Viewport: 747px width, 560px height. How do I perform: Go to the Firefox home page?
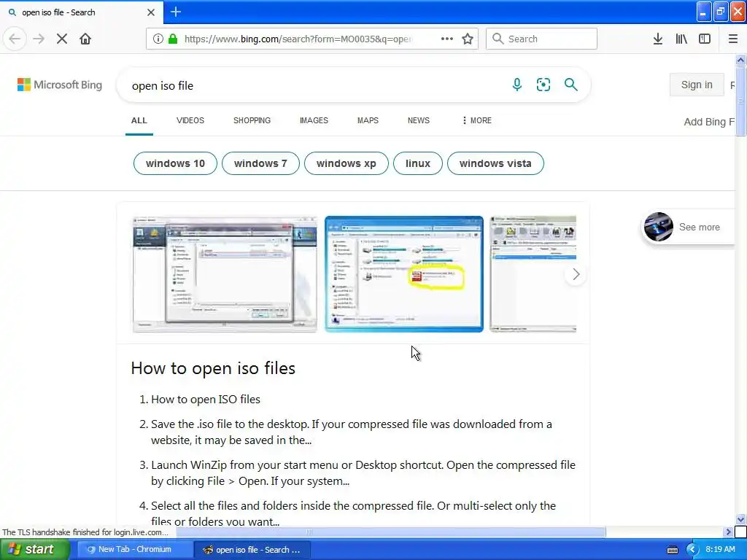tap(85, 39)
